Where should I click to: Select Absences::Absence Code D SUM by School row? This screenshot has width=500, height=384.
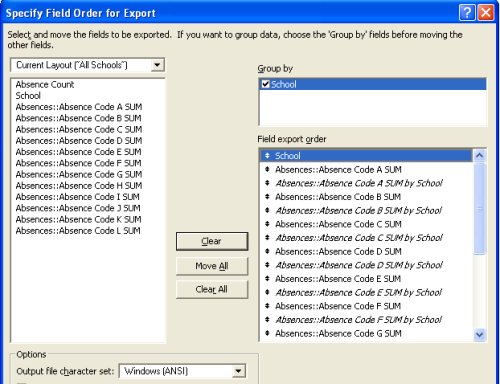(359, 265)
